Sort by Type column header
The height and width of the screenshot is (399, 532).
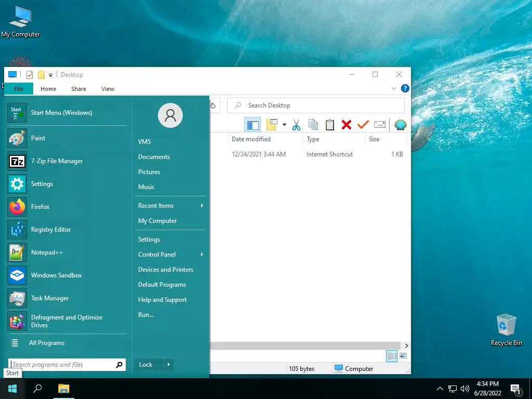[313, 139]
